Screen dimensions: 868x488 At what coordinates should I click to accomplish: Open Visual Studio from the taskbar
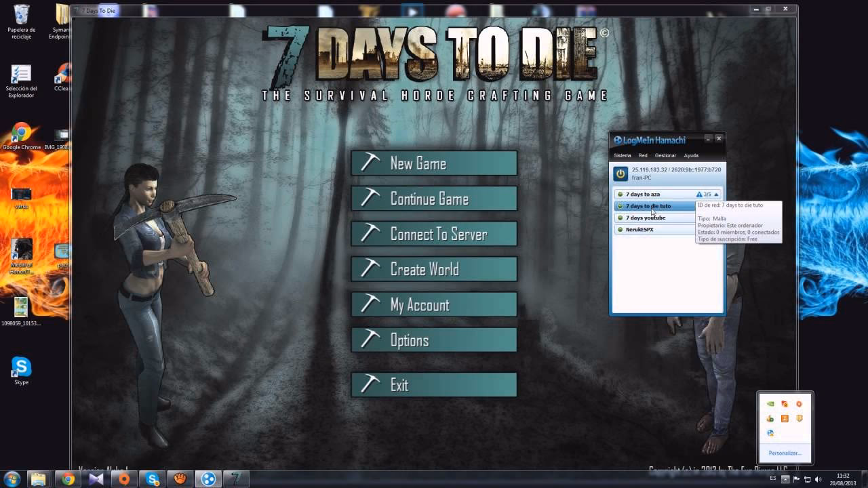(96, 479)
